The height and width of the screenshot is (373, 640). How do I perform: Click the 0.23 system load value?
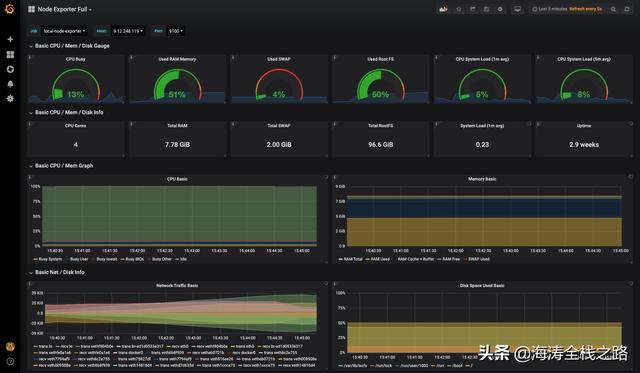pyautogui.click(x=482, y=144)
